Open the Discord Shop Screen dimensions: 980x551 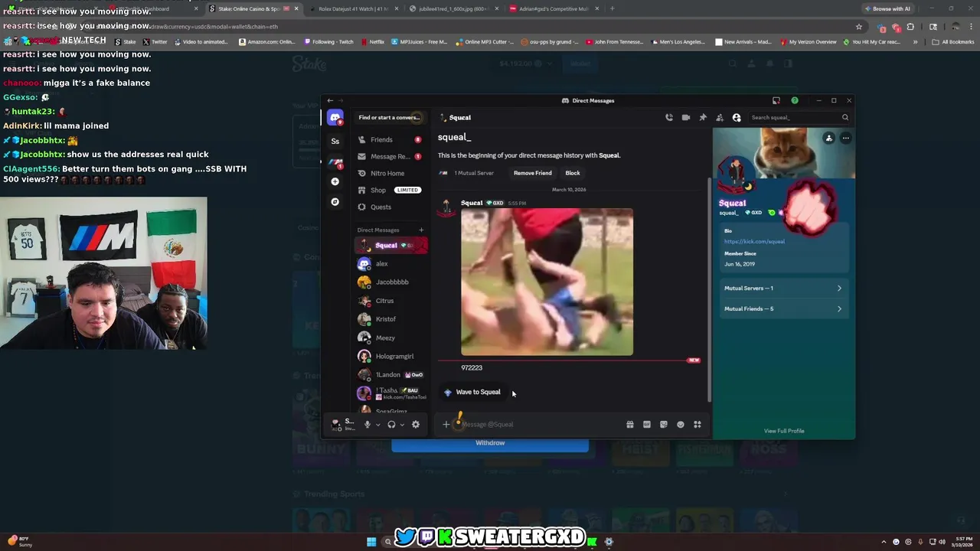[x=390, y=190]
